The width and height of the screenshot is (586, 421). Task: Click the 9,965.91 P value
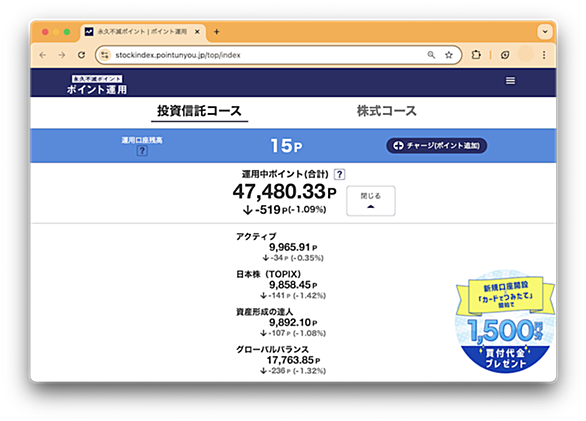tap(293, 247)
